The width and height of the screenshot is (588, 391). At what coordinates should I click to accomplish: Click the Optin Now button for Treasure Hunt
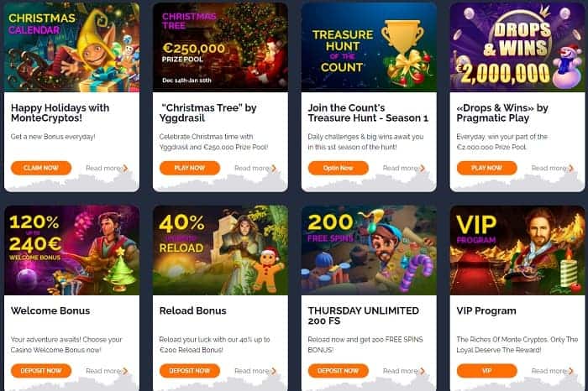point(338,168)
